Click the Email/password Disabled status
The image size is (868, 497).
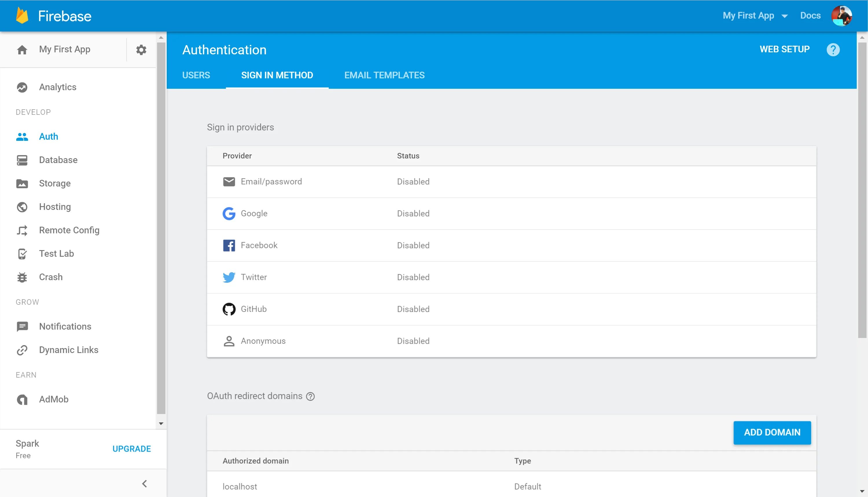(413, 182)
